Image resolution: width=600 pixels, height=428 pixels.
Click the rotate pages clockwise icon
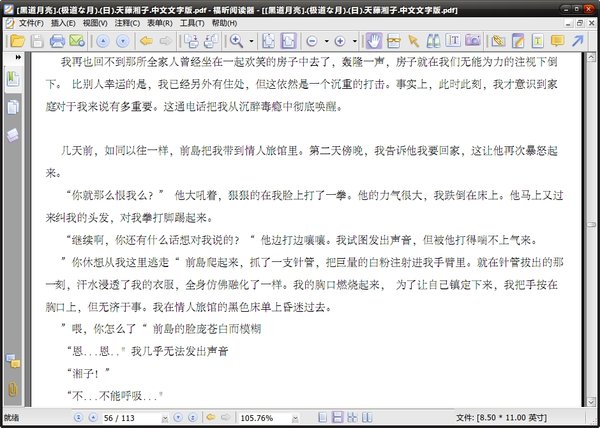[x=191, y=41]
